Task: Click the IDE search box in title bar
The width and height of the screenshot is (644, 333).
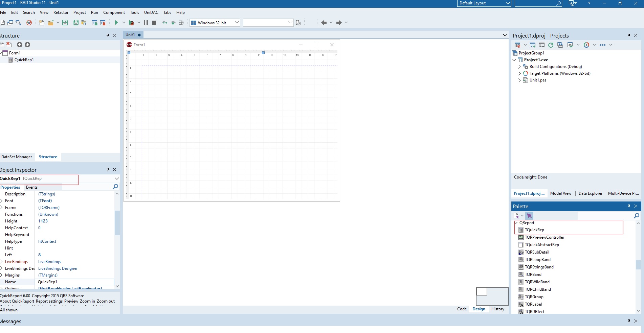Action: tap(538, 3)
